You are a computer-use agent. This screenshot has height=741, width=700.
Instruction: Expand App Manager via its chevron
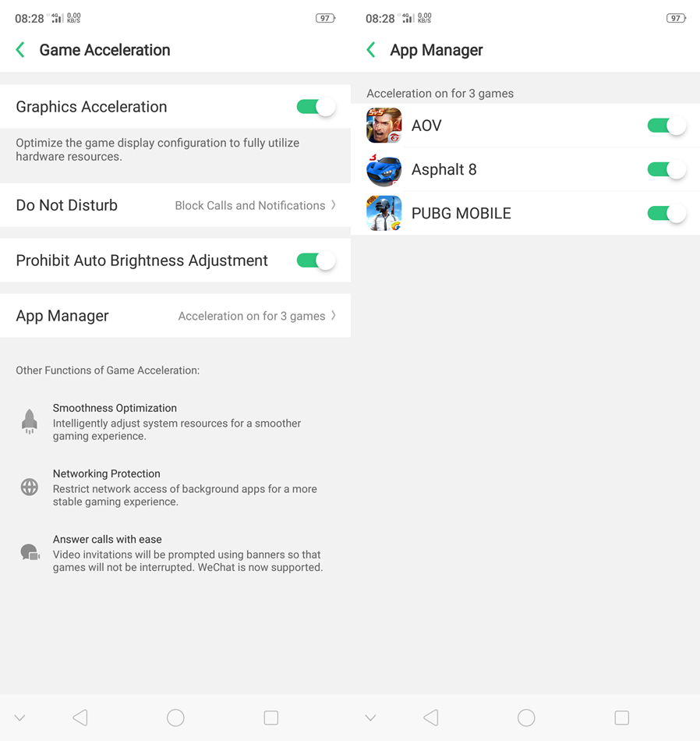334,316
